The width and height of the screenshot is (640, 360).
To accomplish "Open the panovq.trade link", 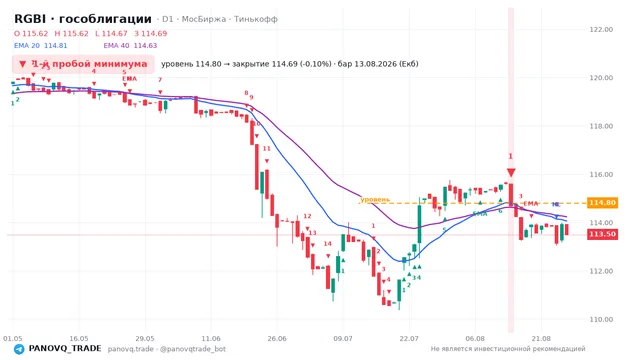I will (x=131, y=349).
